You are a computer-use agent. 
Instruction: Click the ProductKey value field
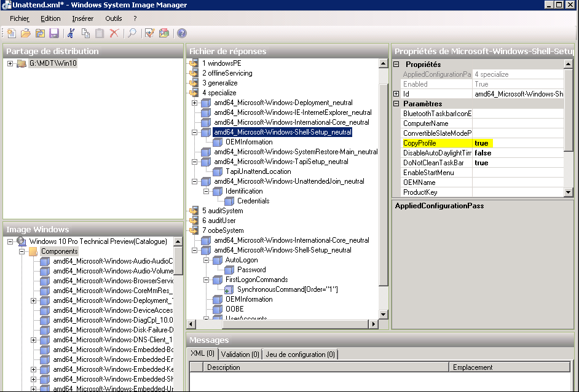pos(518,192)
